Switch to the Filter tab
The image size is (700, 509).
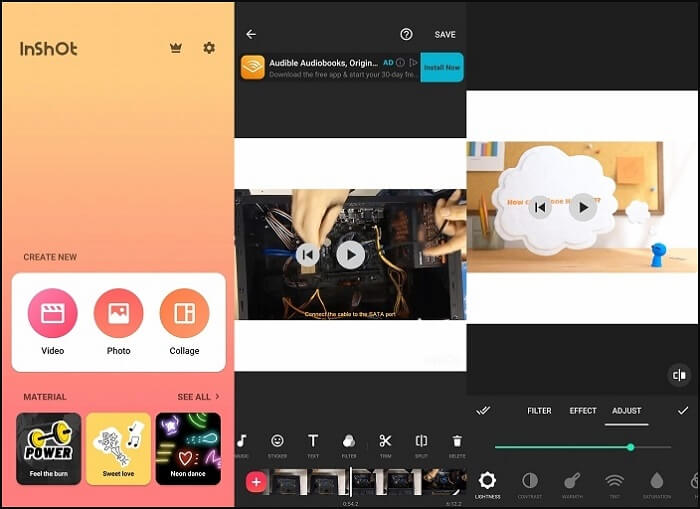tap(539, 411)
